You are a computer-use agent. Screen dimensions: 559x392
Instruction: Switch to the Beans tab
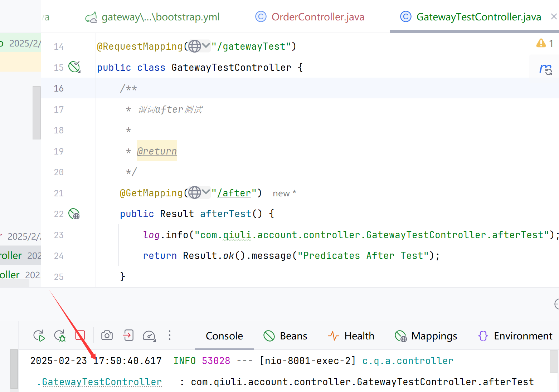(x=285, y=336)
